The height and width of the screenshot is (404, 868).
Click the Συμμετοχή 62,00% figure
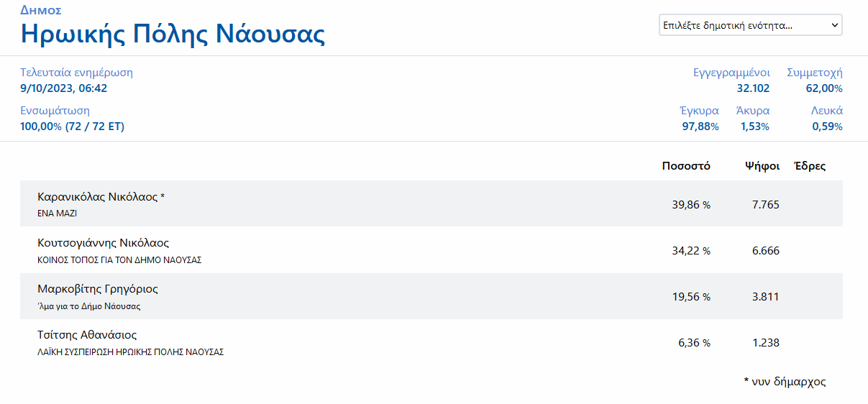(824, 88)
